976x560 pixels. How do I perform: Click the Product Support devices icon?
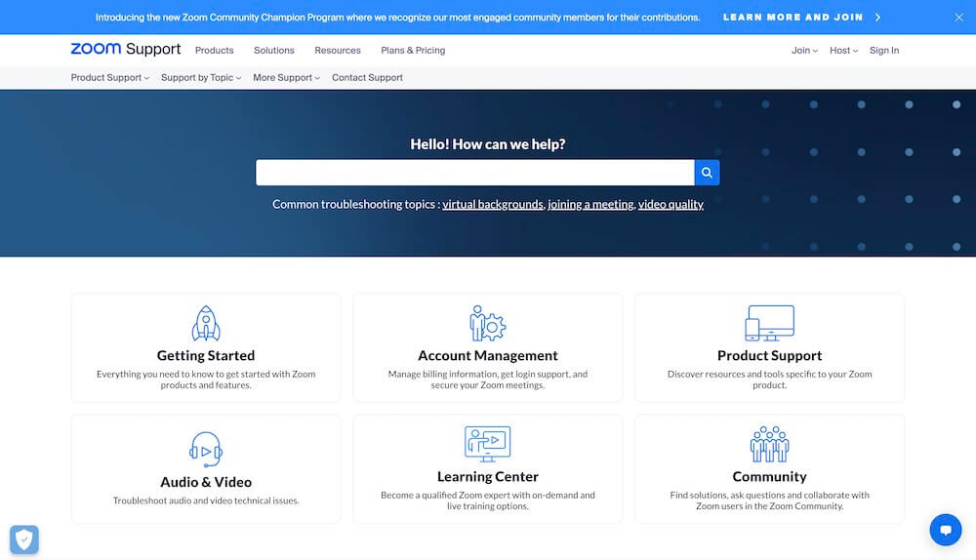(x=770, y=324)
